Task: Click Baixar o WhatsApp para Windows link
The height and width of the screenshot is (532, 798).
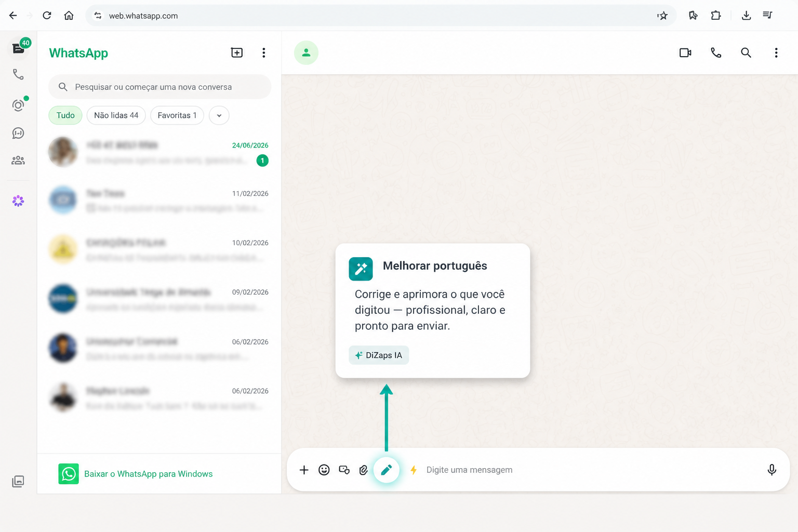Action: coord(149,474)
